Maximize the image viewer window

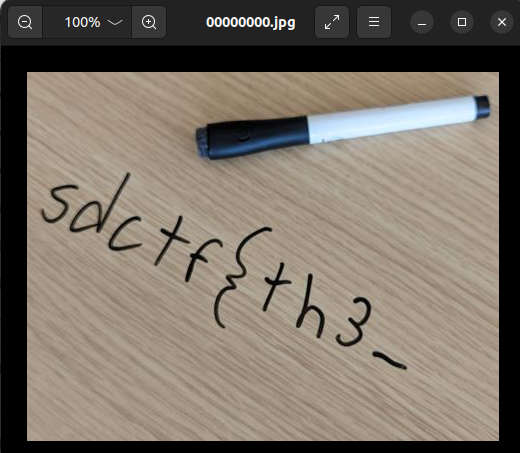click(x=462, y=22)
